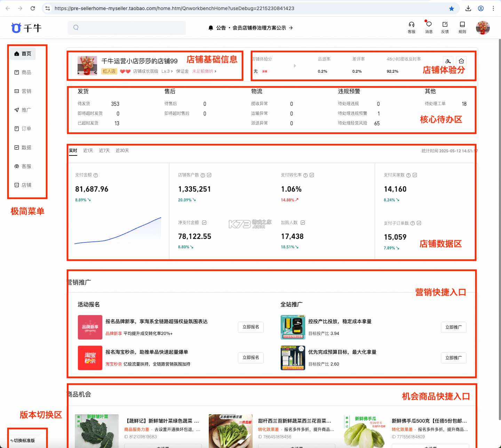The image size is (501, 448).
Task: Open 商品 in the left sidebar
Action: point(23,72)
